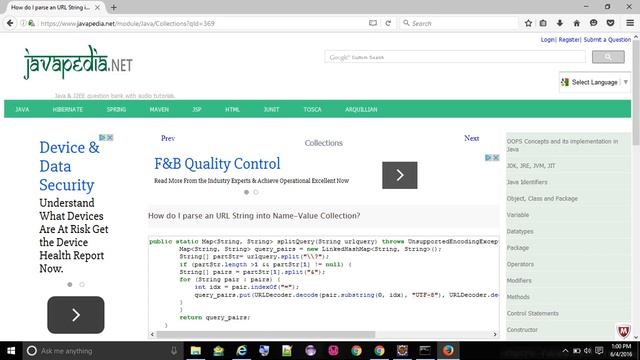The image size is (640, 360).
Task: Open 'Java Identifiers' sidebar link
Action: (x=527, y=182)
